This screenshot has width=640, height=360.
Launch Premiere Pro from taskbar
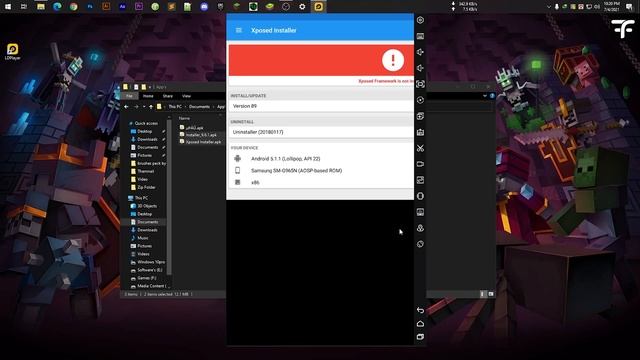139,7
